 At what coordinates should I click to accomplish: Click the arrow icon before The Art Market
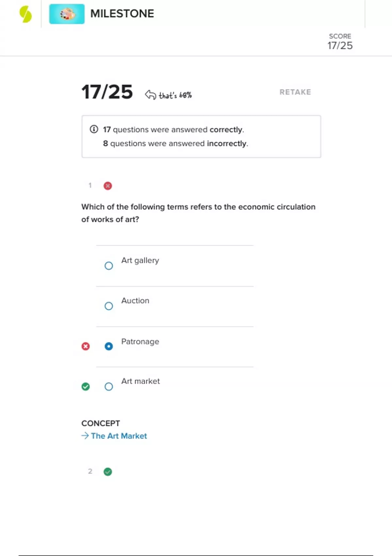pos(85,436)
